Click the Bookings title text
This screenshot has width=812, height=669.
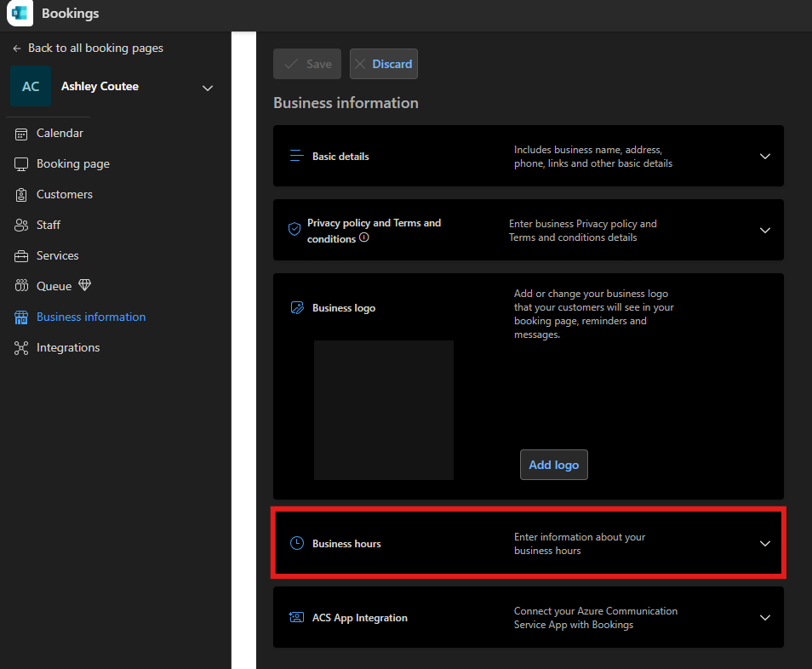point(71,14)
